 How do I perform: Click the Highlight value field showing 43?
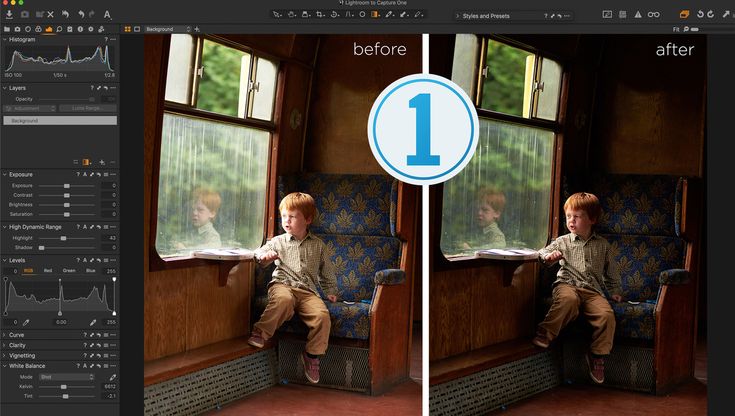[x=109, y=238]
